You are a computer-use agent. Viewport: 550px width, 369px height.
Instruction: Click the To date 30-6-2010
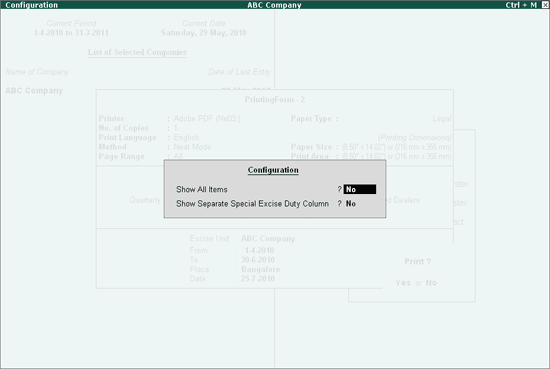point(258,260)
